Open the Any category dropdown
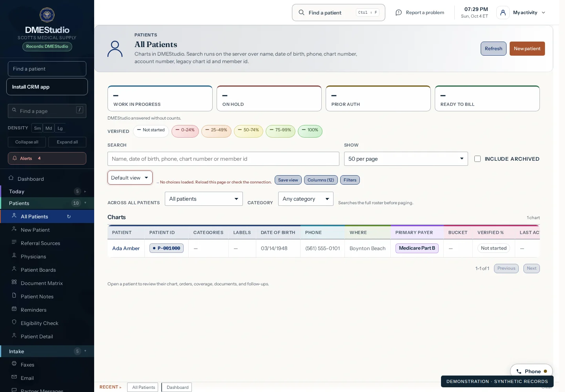The width and height of the screenshot is (565, 392). click(x=306, y=199)
